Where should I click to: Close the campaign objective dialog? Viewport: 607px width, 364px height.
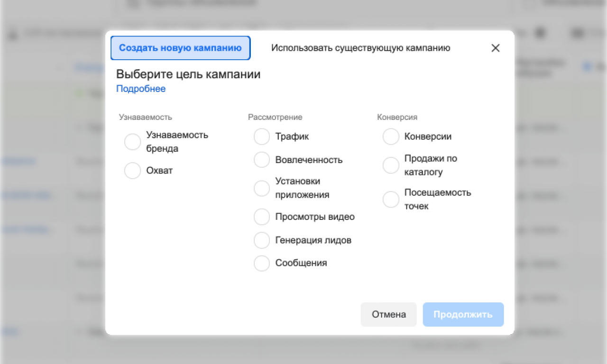pyautogui.click(x=496, y=48)
